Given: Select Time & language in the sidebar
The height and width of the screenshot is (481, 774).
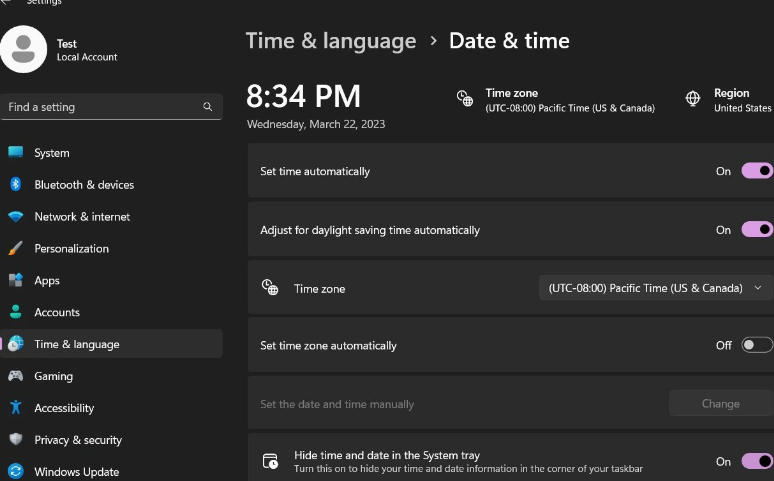Looking at the screenshot, I should click(x=76, y=344).
